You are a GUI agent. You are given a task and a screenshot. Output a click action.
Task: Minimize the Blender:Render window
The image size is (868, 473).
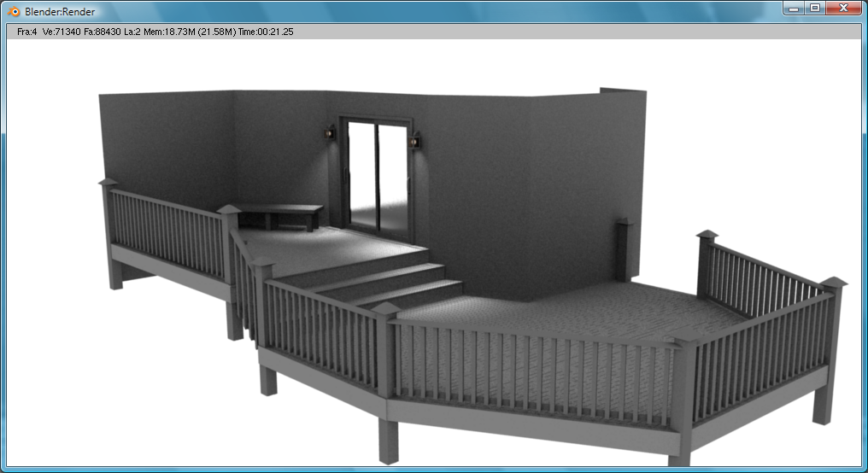point(794,9)
